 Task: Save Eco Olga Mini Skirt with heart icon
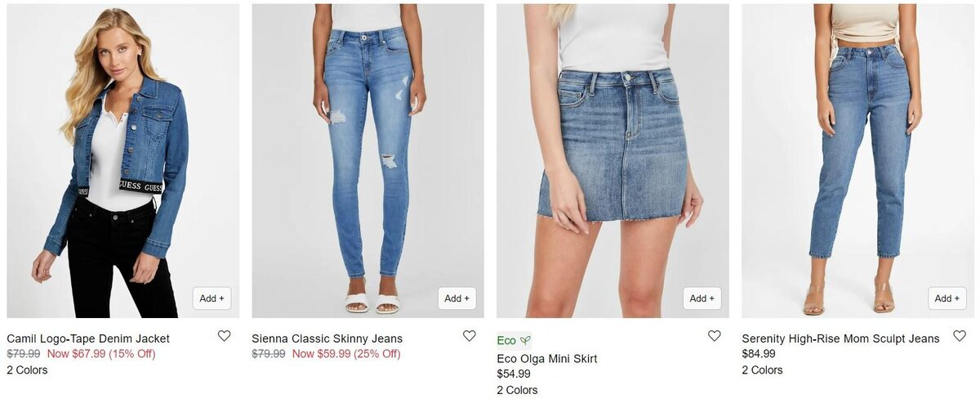714,336
